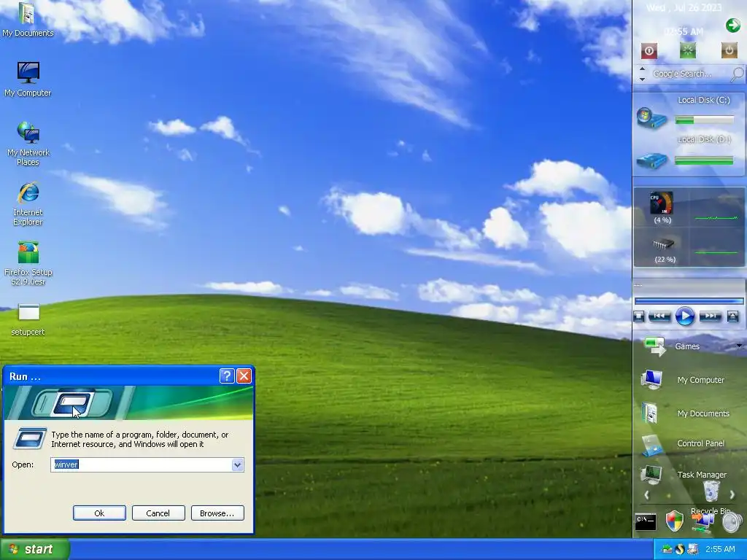The image size is (747, 560).
Task: Click the Local Disk (C:) usage bar
Action: (x=704, y=120)
